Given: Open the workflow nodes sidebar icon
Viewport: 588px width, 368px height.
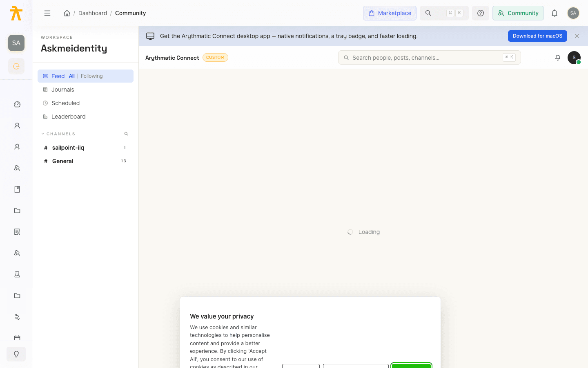Looking at the screenshot, I should (x=17, y=317).
